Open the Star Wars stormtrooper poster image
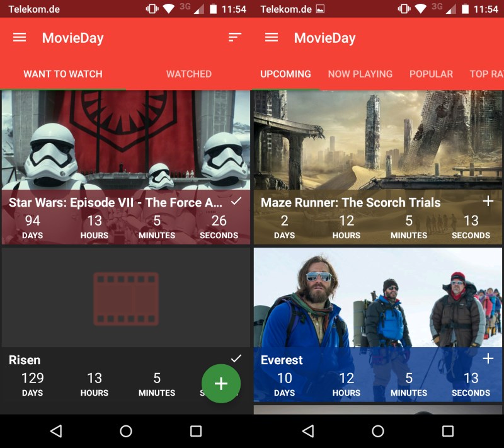 [x=125, y=140]
